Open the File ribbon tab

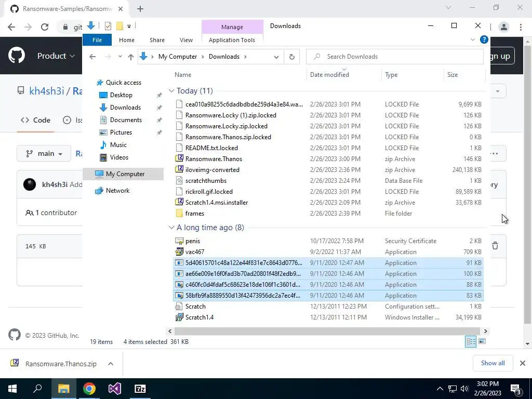pyautogui.click(x=97, y=39)
